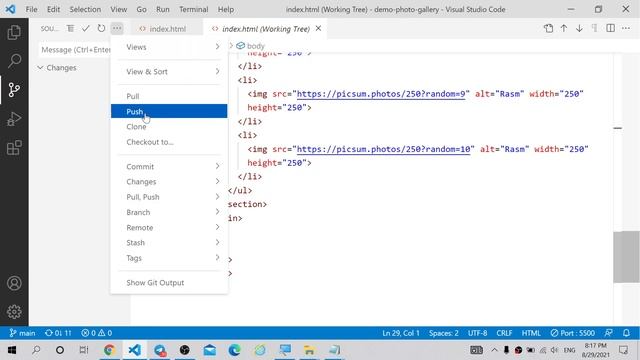Click the commit Message input field
640x360 pixels.
pyautogui.click(x=75, y=50)
